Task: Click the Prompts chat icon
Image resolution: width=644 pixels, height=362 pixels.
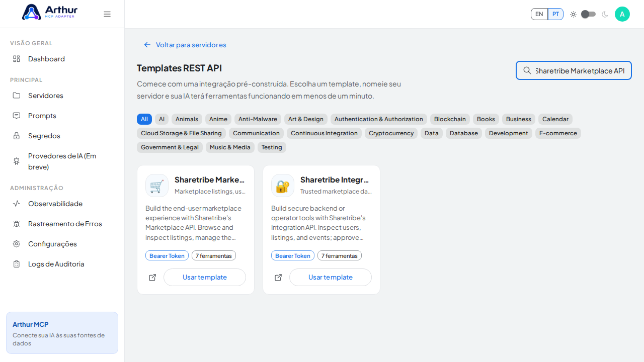Action: [17, 116]
